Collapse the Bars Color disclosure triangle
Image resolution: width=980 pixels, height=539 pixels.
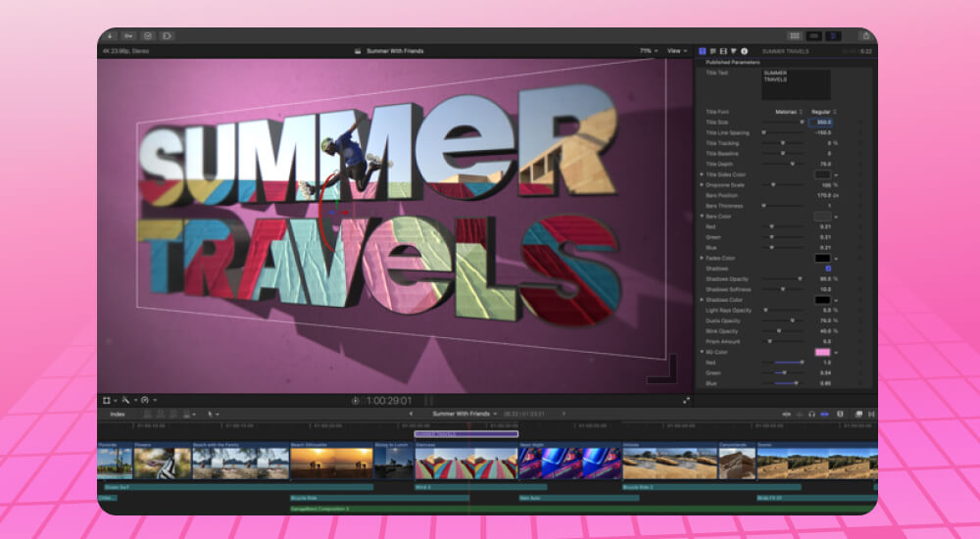tap(702, 217)
